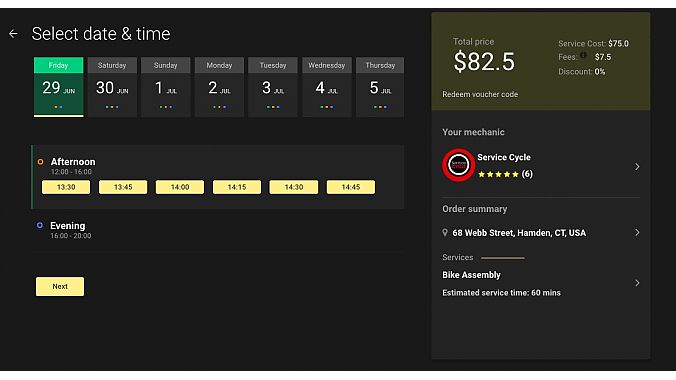Pick Monday 2 Jul date
Image resolution: width=676 pixels, height=380 pixels.
tap(219, 87)
